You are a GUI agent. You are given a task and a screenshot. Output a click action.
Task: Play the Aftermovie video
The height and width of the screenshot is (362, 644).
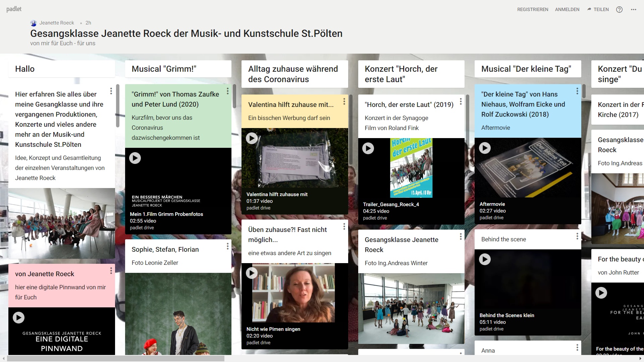(x=484, y=148)
